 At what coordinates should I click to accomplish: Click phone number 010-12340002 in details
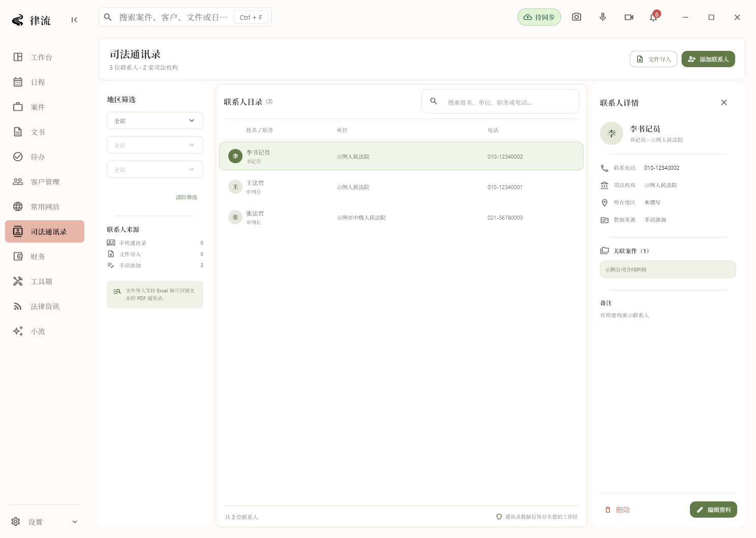pos(661,168)
